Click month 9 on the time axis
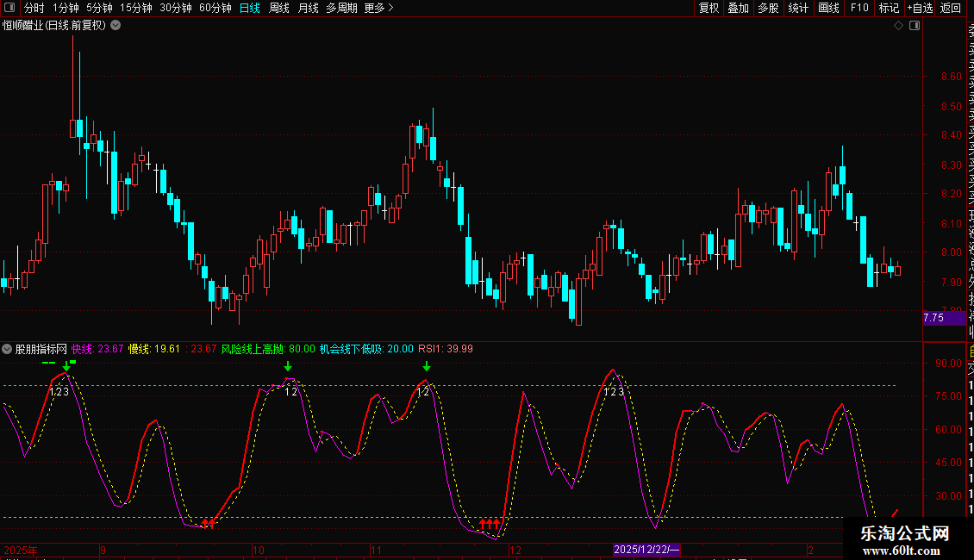 coord(103,550)
